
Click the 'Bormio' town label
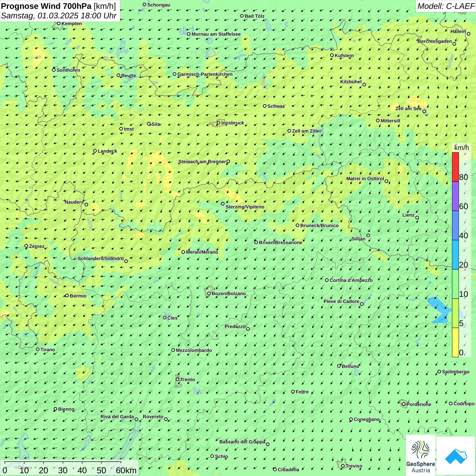tap(78, 296)
